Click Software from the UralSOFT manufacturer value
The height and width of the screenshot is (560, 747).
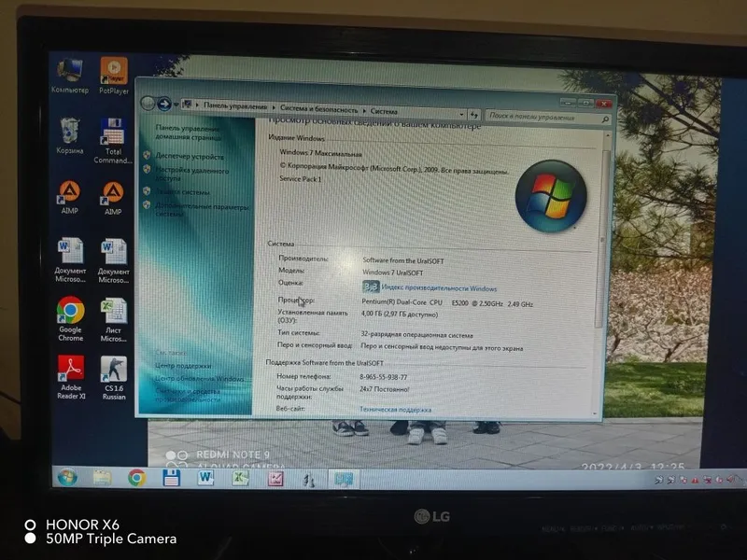[403, 260]
